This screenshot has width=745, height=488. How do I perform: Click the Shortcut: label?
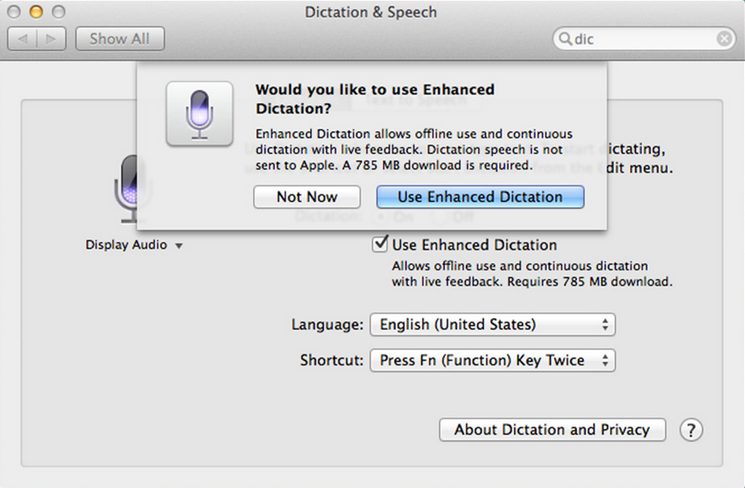pyautogui.click(x=332, y=360)
